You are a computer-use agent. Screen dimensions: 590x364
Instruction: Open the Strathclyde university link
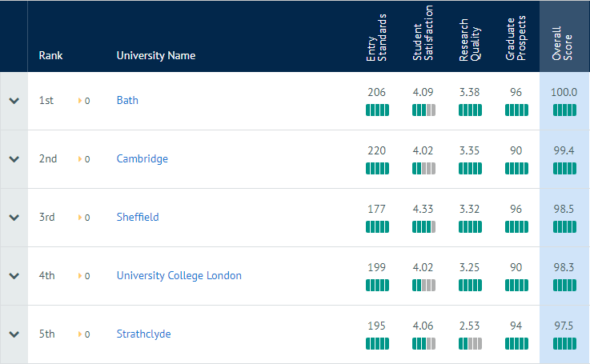[144, 334]
